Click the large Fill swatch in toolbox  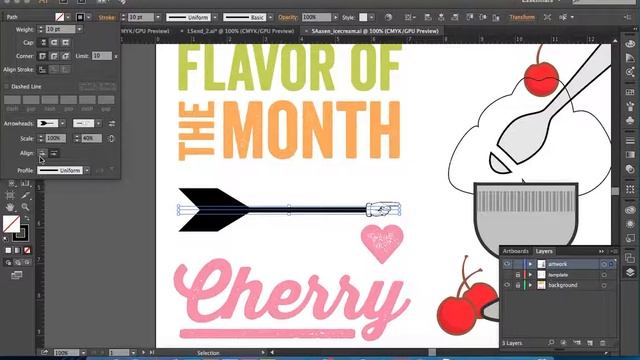tap(11, 224)
